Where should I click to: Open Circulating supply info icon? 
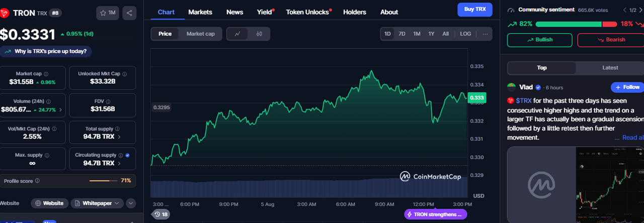121,155
